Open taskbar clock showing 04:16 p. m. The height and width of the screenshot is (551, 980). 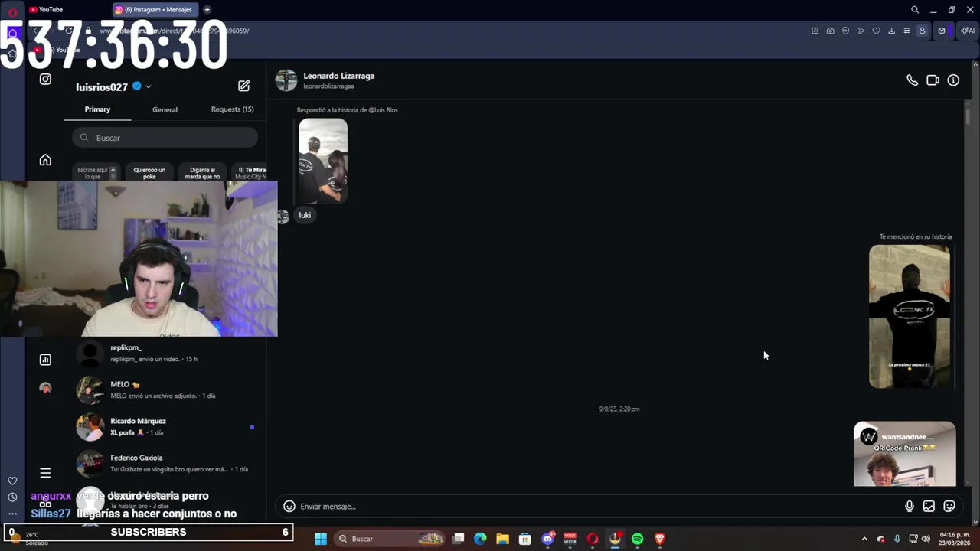click(x=953, y=539)
